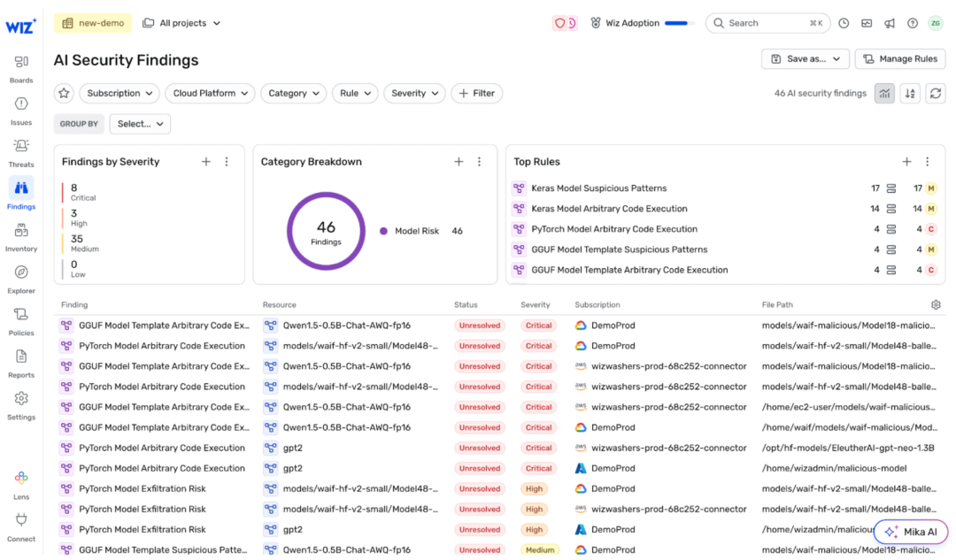956x560 pixels.
Task: Expand the Group By Select dropdown
Action: click(140, 124)
